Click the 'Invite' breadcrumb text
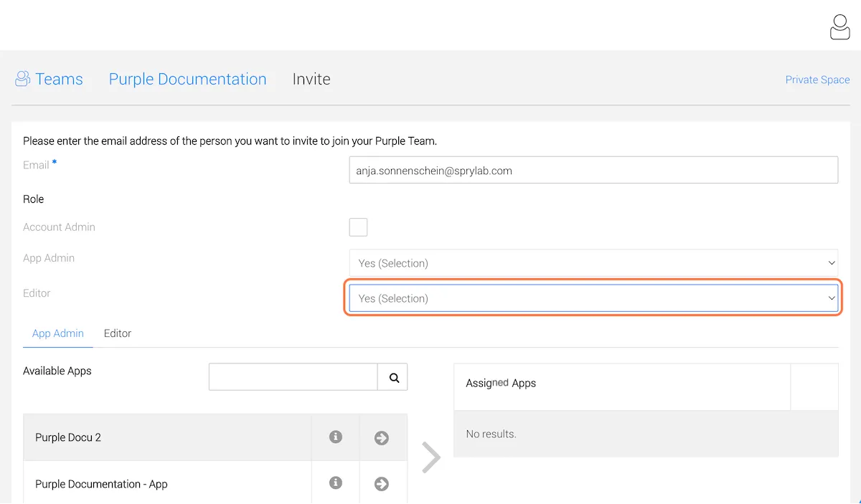Viewport: 861px width, 504px height. tap(311, 79)
